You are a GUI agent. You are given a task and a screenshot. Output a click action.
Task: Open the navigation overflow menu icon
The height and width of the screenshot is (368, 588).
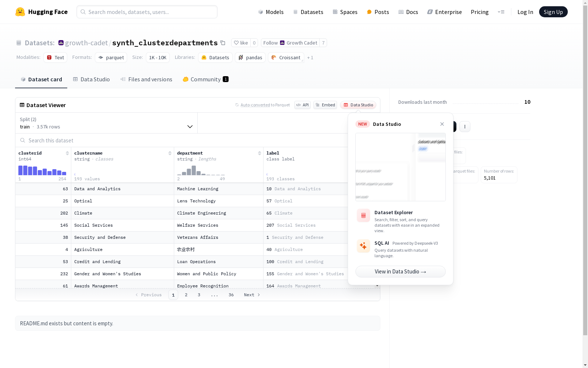pos(501,12)
